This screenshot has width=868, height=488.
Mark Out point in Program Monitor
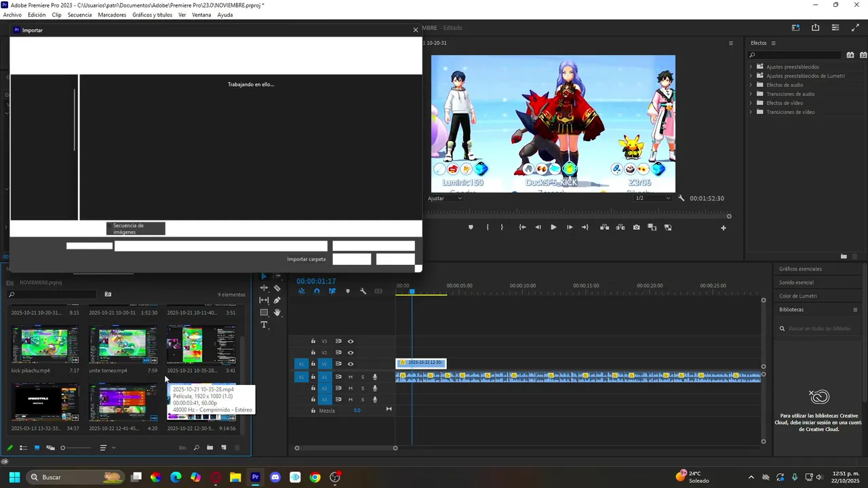(502, 228)
